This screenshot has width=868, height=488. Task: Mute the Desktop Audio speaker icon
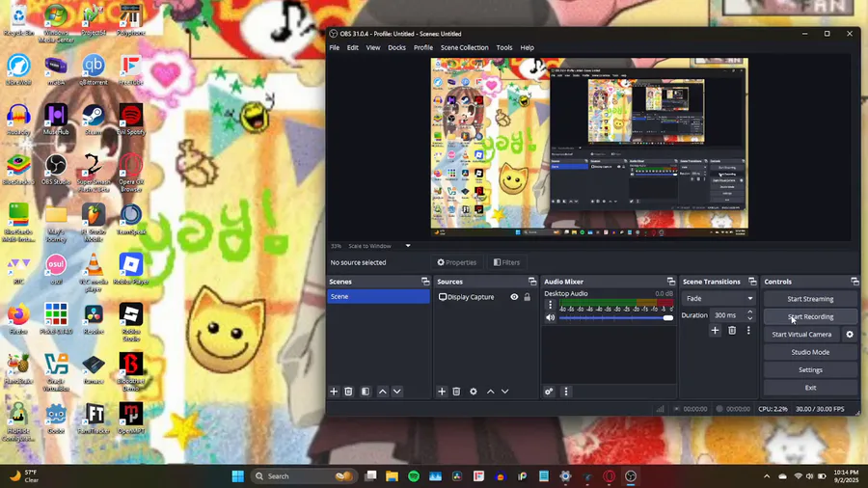[551, 318]
